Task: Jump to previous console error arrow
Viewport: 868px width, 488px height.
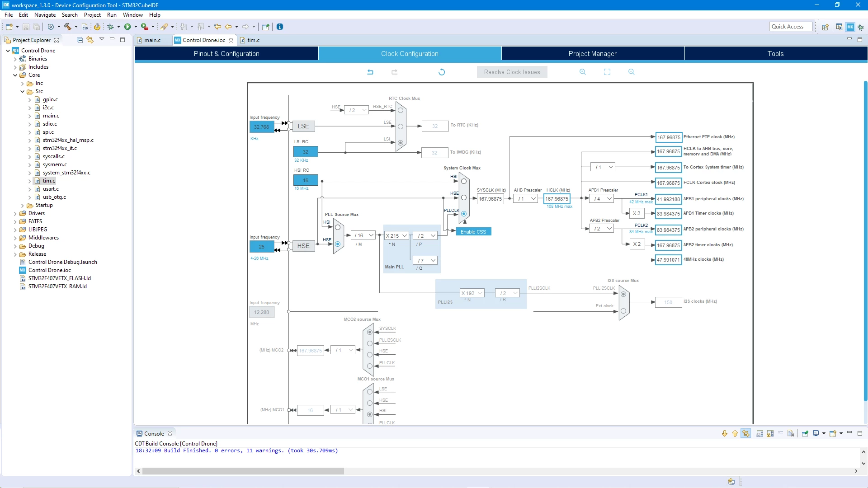Action: tap(735, 433)
